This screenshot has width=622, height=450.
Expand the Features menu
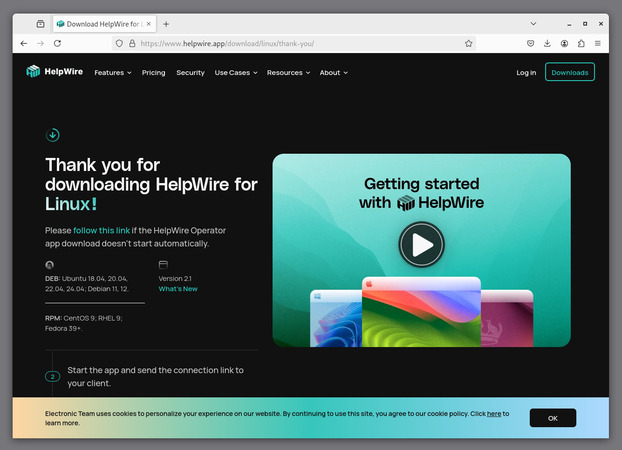coord(113,73)
